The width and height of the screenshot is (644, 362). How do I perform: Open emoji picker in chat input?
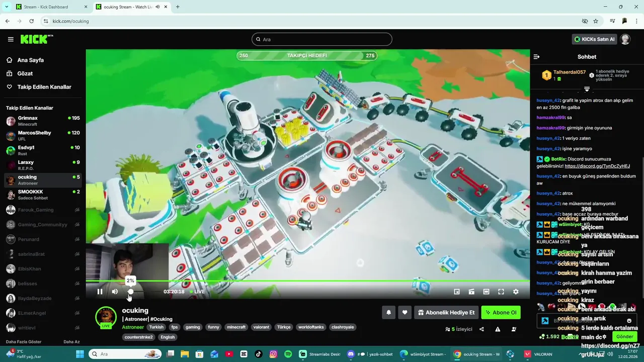click(x=629, y=321)
